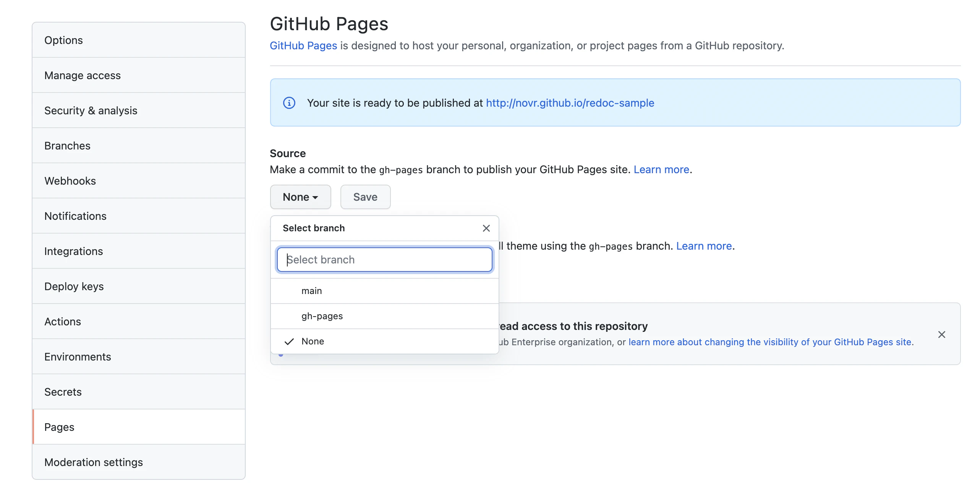Dismiss the read access notice banner
The width and height of the screenshot is (980, 497).
(x=941, y=335)
